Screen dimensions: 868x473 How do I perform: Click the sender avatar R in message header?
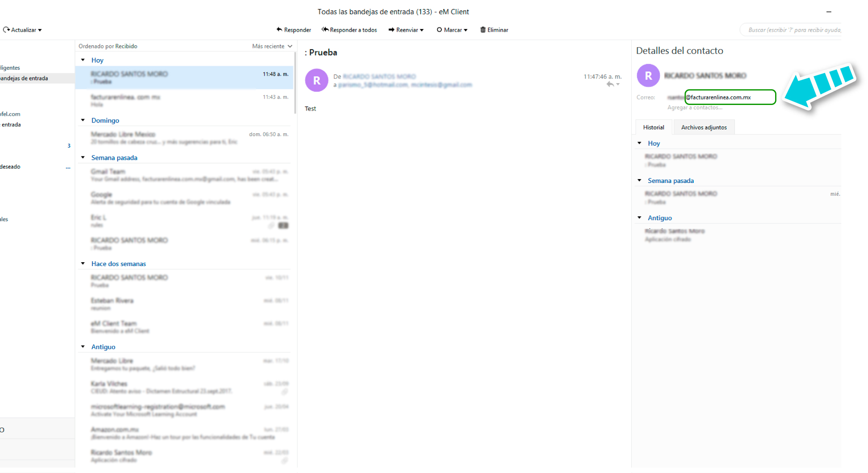coord(317,80)
